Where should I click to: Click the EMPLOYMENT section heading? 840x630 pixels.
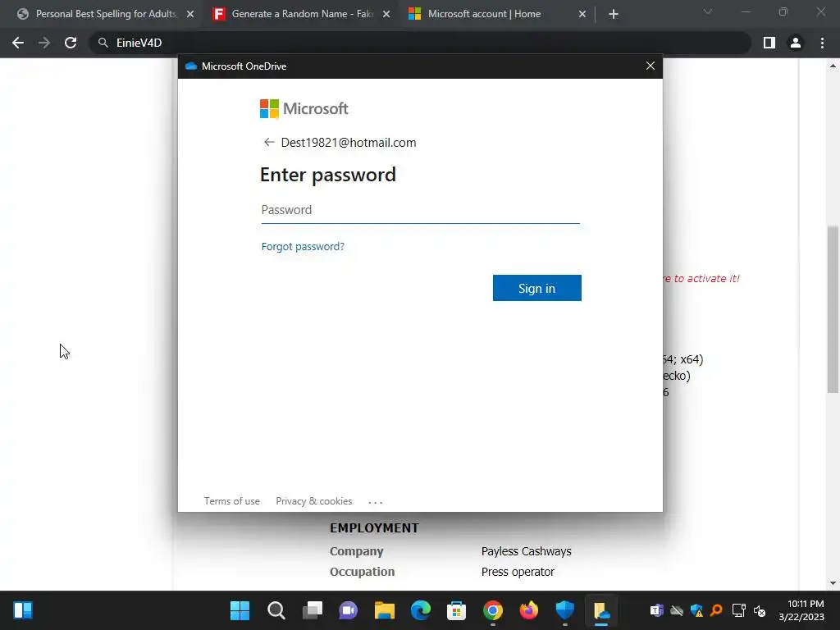[x=374, y=527]
